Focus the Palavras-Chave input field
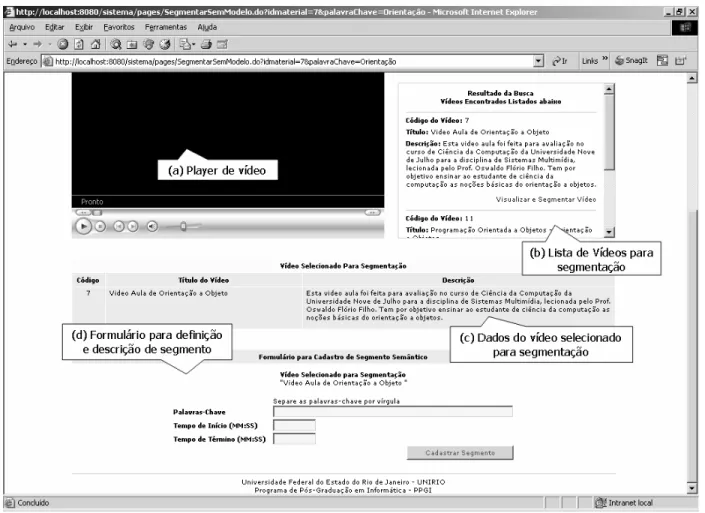705x513 pixels. pos(393,411)
